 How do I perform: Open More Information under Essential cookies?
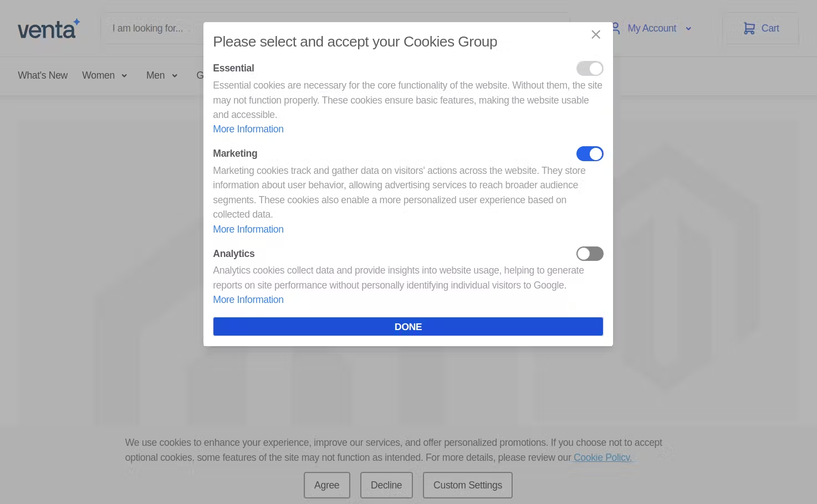click(x=248, y=129)
